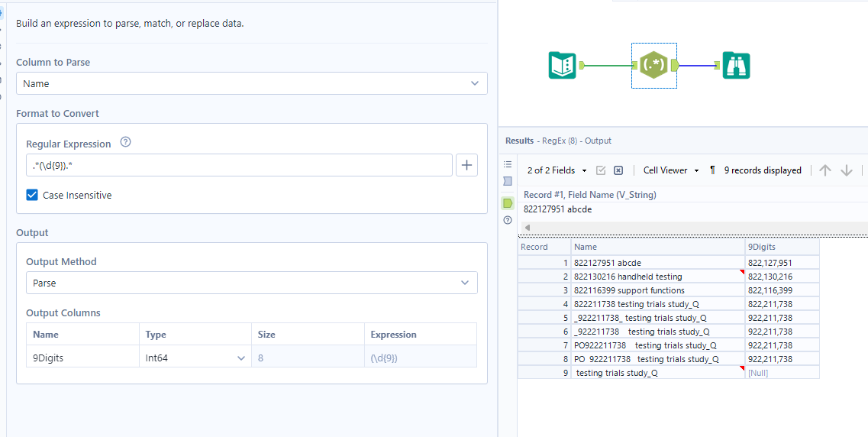Click the Regular Expression help icon

pos(126,143)
